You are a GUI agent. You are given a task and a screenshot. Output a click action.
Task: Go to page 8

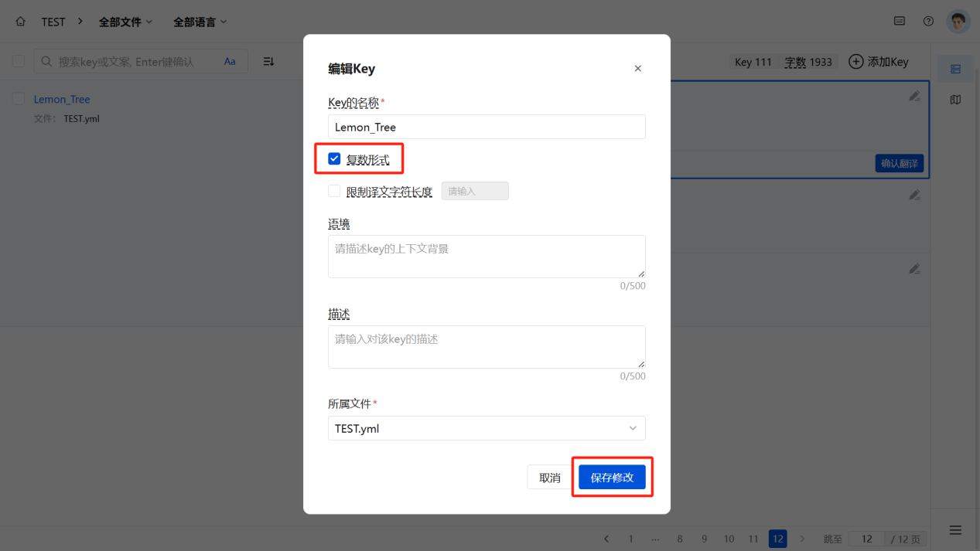[680, 539]
